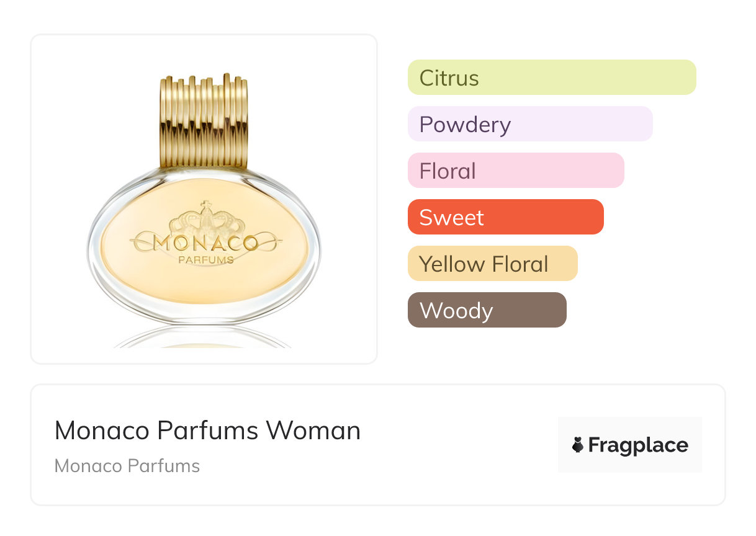This screenshot has height=536, width=756.
Task: Click the brown Woody accord bar
Action: click(487, 310)
